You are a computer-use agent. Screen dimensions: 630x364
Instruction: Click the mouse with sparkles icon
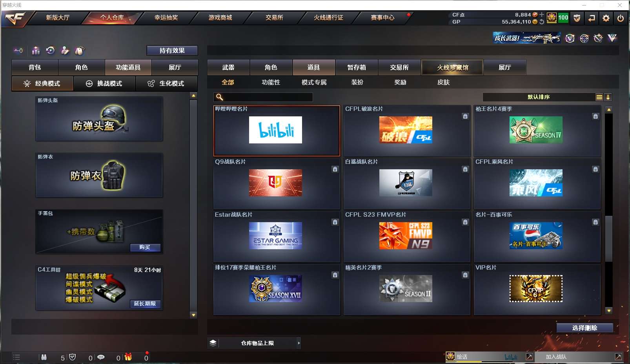pos(80,50)
